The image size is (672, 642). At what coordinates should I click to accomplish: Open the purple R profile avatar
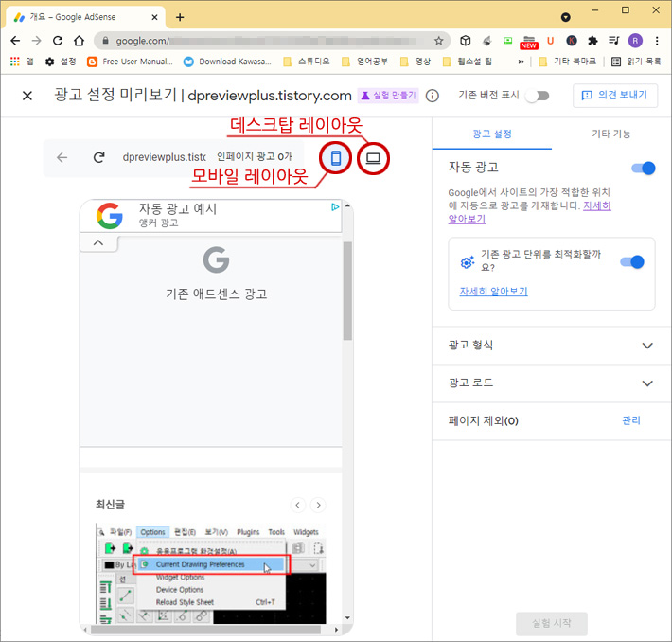click(x=635, y=41)
